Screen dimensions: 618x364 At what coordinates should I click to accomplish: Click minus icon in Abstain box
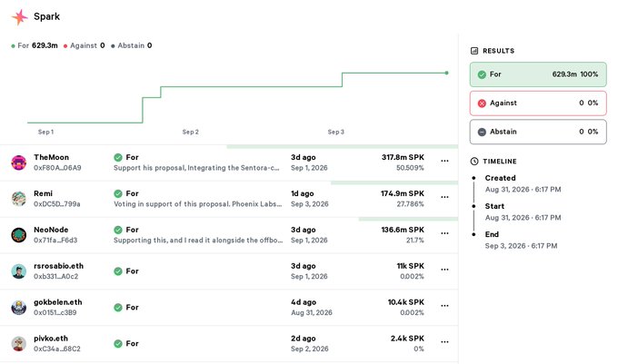[482, 132]
